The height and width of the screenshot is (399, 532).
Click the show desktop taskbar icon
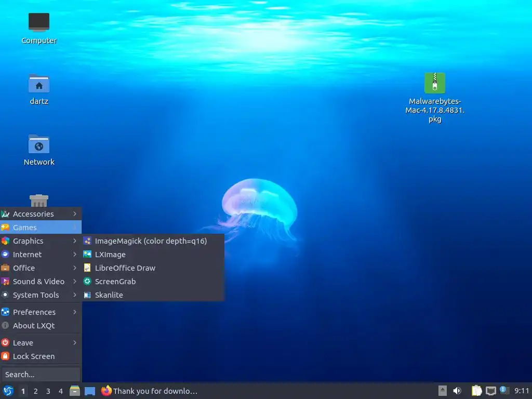click(x=90, y=391)
